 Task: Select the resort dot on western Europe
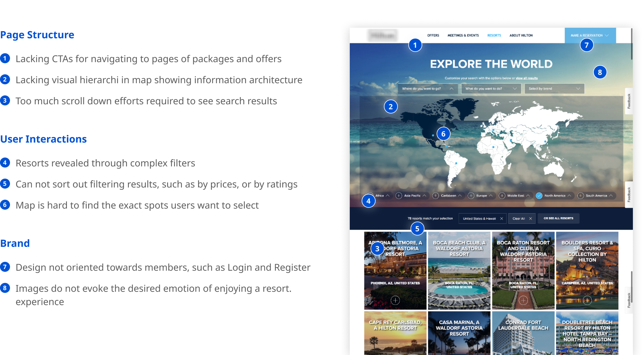[x=493, y=130]
